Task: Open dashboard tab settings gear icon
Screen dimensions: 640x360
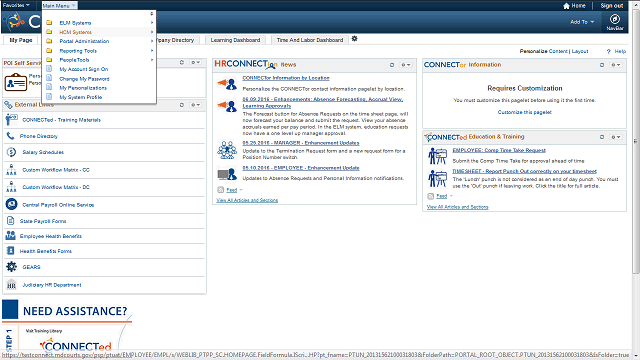Action: click(x=354, y=39)
